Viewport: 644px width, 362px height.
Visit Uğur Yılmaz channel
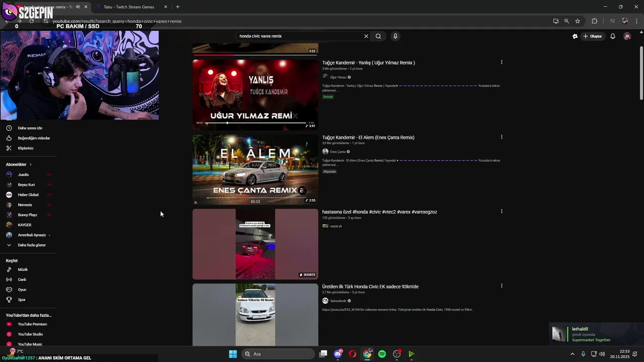[338, 77]
